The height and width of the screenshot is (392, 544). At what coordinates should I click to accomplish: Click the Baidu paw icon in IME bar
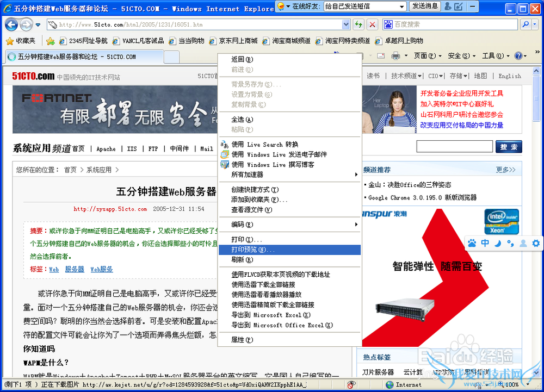click(x=472, y=243)
